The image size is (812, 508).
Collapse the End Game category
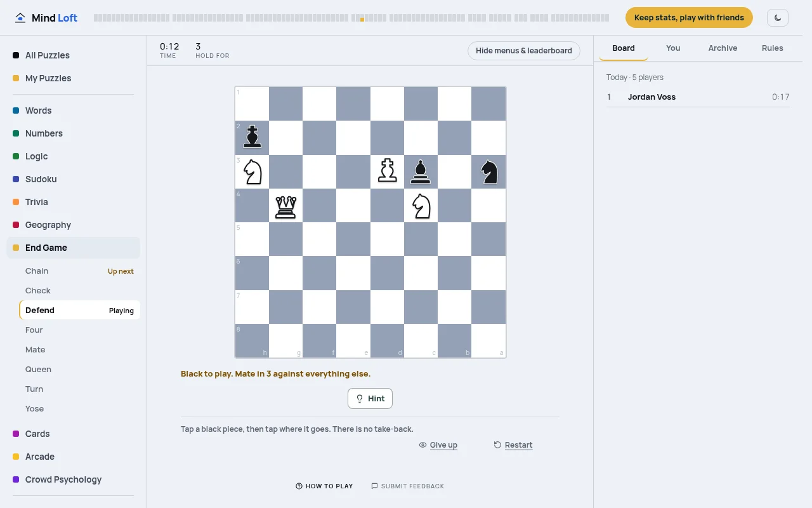(73, 248)
